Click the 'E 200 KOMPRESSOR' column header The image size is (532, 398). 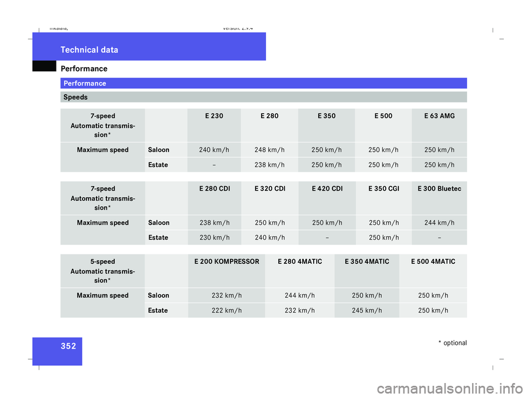tap(227, 262)
